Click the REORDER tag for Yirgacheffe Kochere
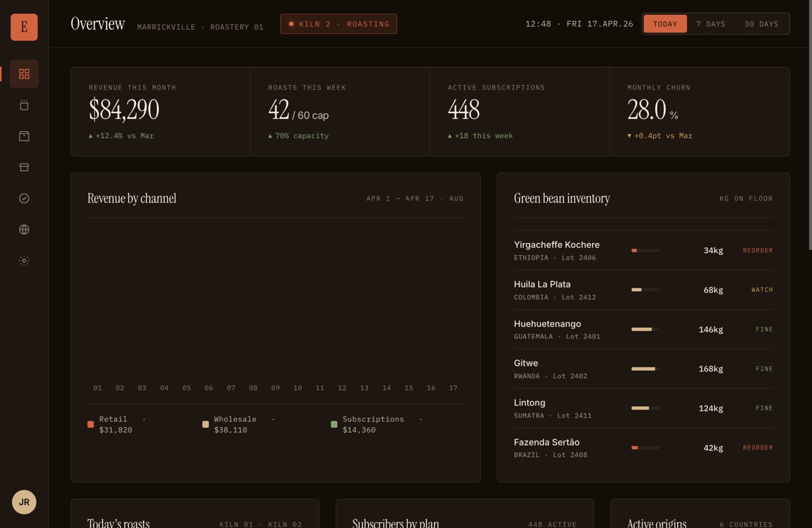 758,250
